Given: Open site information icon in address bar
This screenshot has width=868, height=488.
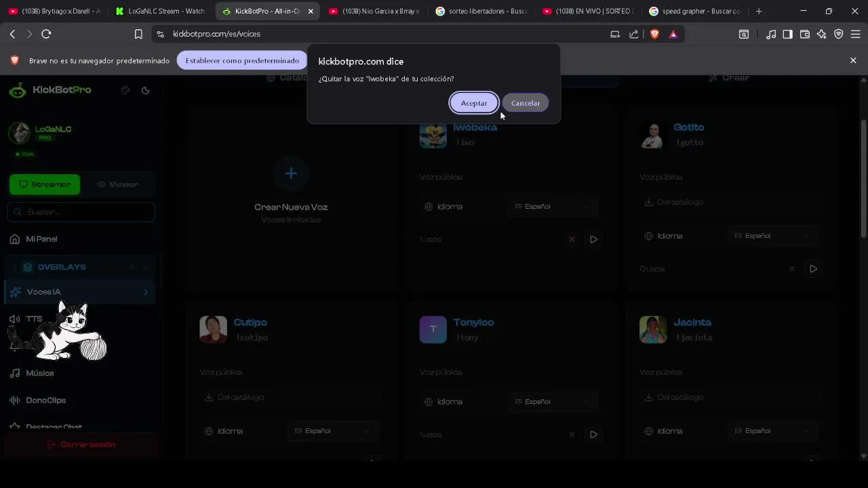Looking at the screenshot, I should point(160,34).
